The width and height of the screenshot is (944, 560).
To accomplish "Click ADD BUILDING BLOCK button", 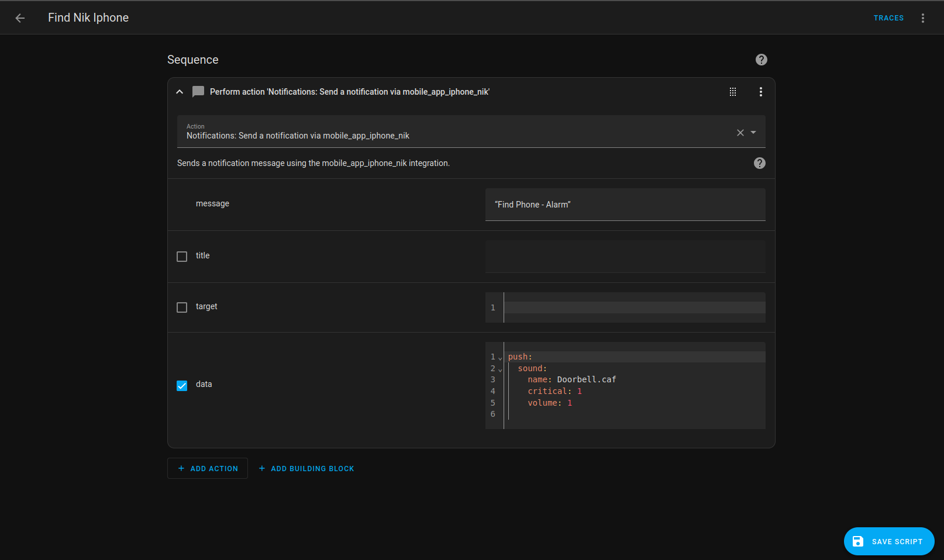I will click(x=306, y=468).
